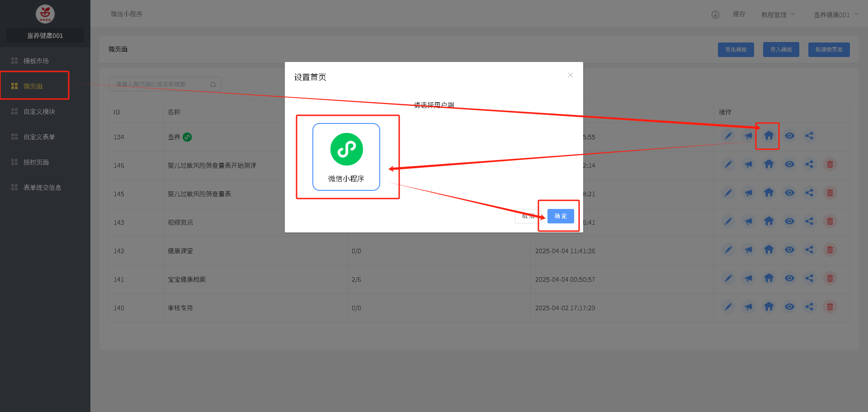
Task: Delete row 142 with the trash icon
Action: tap(830, 250)
